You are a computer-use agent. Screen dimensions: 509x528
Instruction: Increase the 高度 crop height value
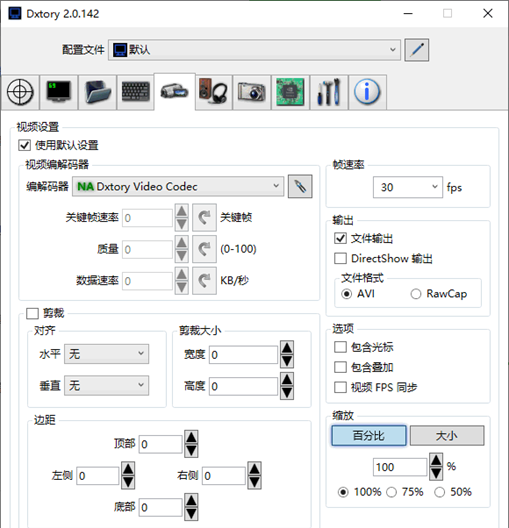point(287,379)
